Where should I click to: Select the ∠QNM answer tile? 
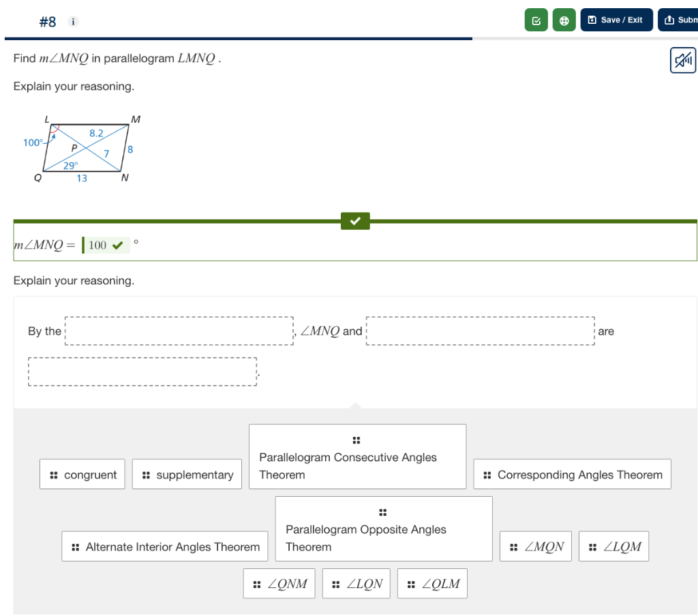coord(279,583)
